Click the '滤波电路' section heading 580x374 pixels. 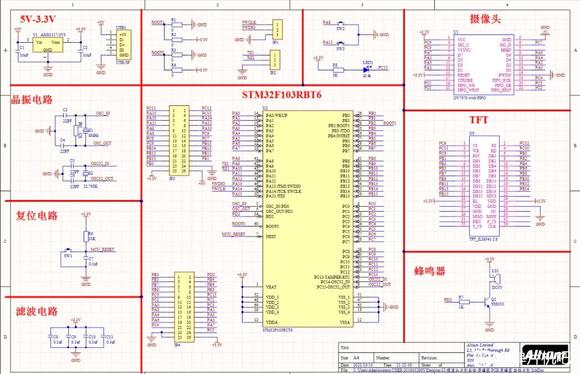coord(37,311)
